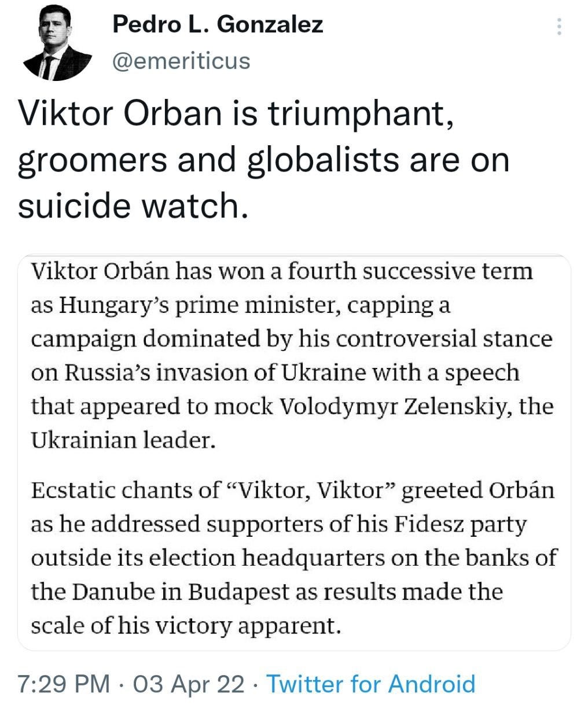Open the attached article screenshot image
The width and height of the screenshot is (588, 708).
coord(294,452)
